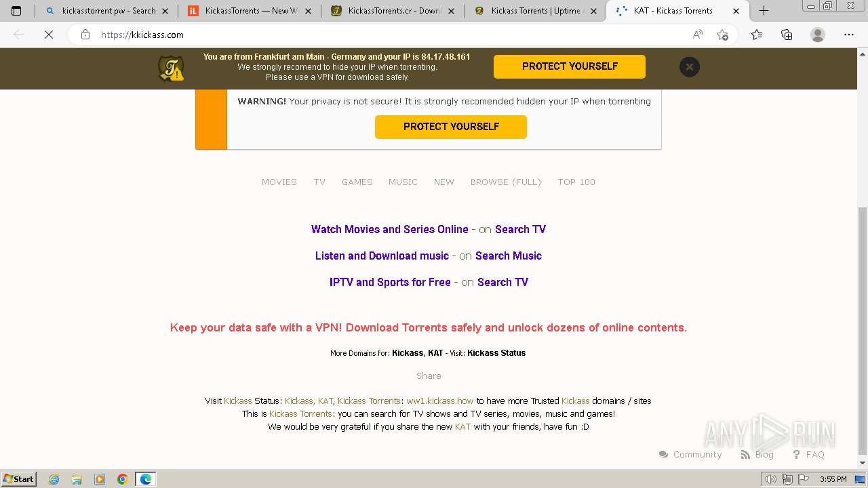Screen dimensions: 868x488
Task: Open the MUSIC category
Action: (403, 182)
